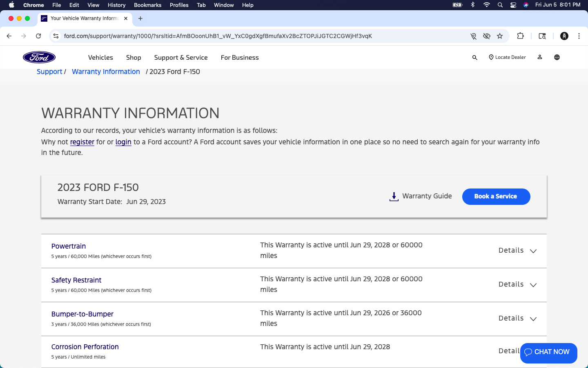The height and width of the screenshot is (368, 588).
Task: Expand Bumper-to-Bumper warranty details
Action: click(517, 319)
